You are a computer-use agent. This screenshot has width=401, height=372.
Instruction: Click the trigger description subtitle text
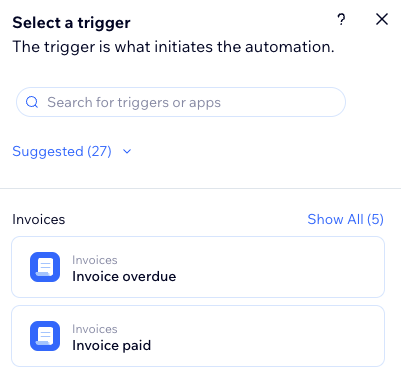[173, 47]
